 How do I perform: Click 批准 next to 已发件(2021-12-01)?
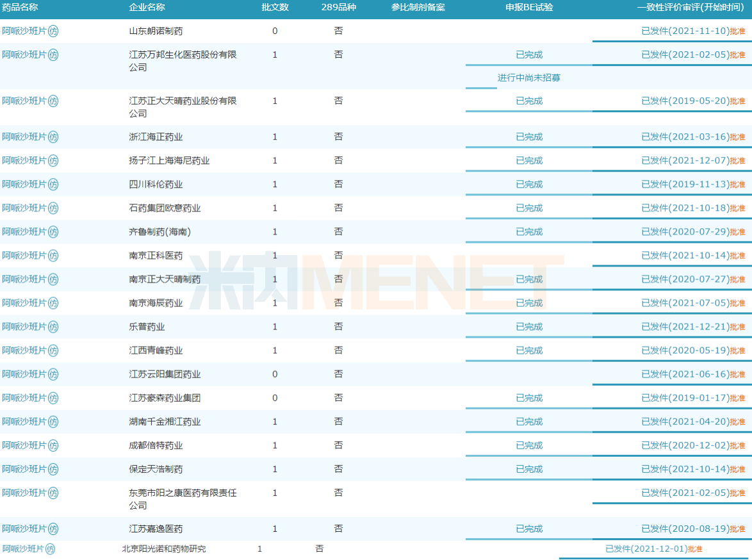click(695, 549)
